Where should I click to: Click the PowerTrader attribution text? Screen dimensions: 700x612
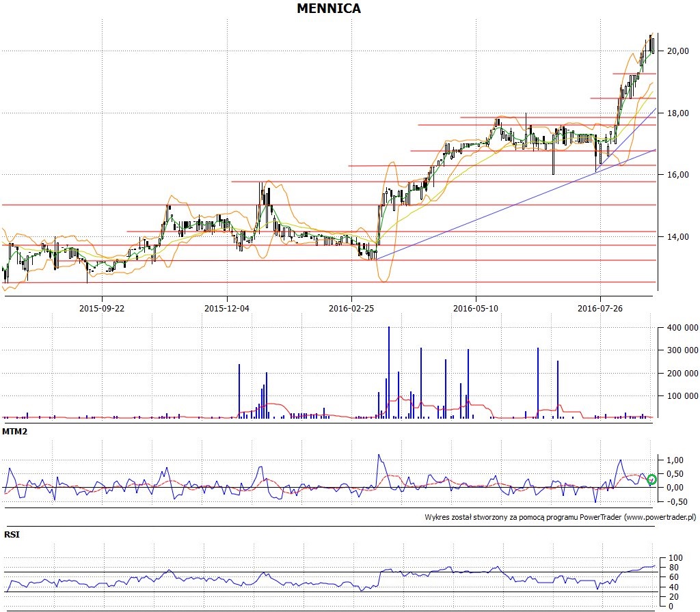pyautogui.click(x=561, y=518)
